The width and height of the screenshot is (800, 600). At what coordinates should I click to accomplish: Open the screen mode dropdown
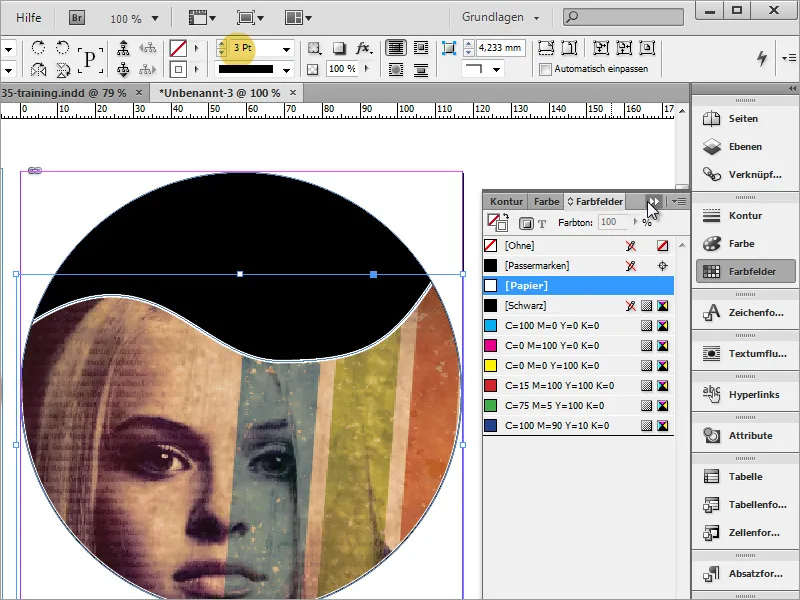pyautogui.click(x=250, y=18)
